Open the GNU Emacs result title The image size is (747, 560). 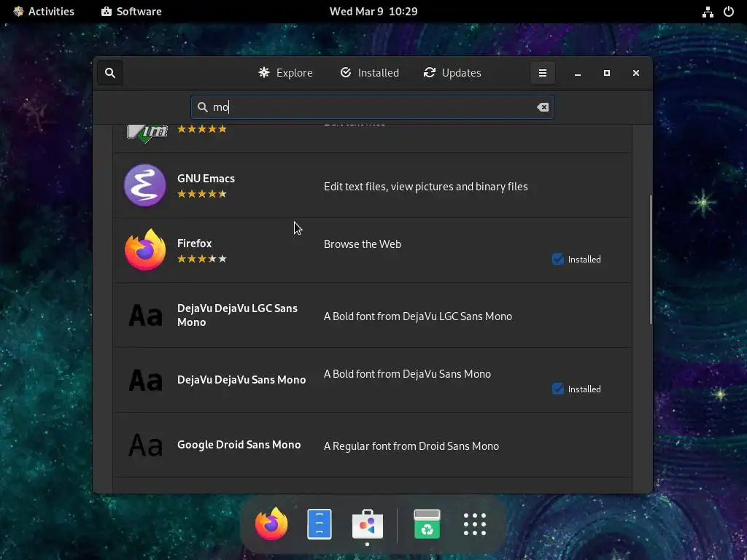(x=206, y=179)
